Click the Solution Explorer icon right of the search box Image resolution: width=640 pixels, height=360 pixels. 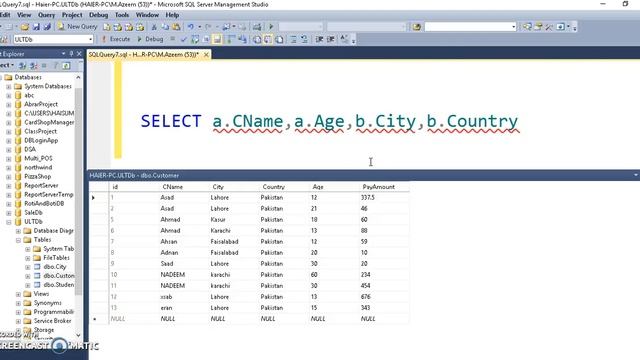pyautogui.click(x=527, y=27)
